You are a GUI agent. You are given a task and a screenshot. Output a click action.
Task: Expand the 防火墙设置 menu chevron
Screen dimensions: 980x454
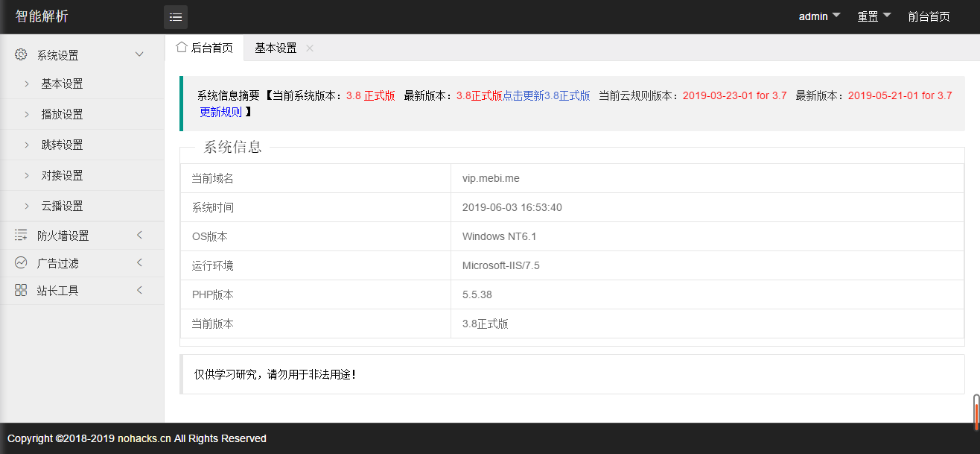click(139, 236)
